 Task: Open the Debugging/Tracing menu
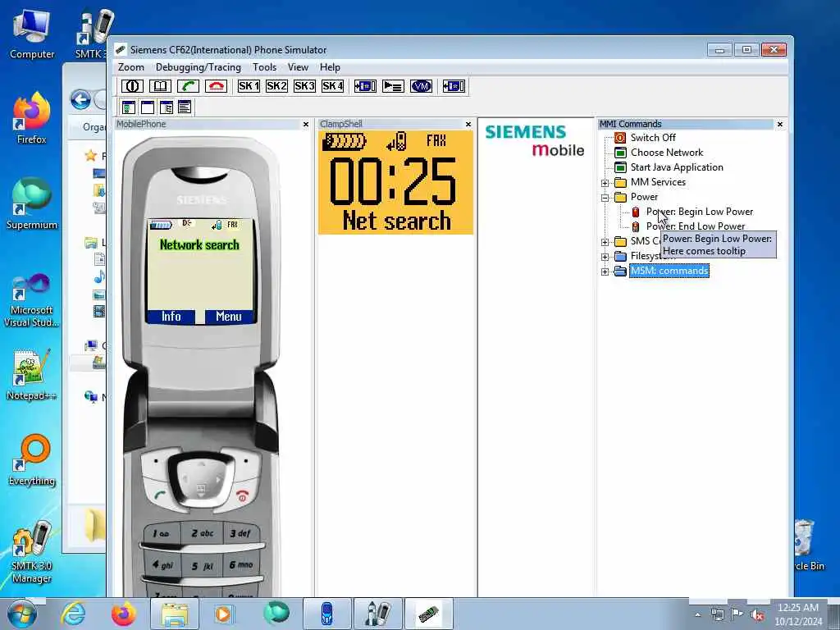pyautogui.click(x=199, y=67)
